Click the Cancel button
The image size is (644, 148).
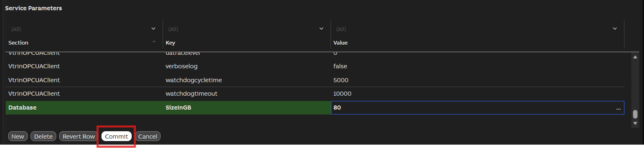coord(148,136)
